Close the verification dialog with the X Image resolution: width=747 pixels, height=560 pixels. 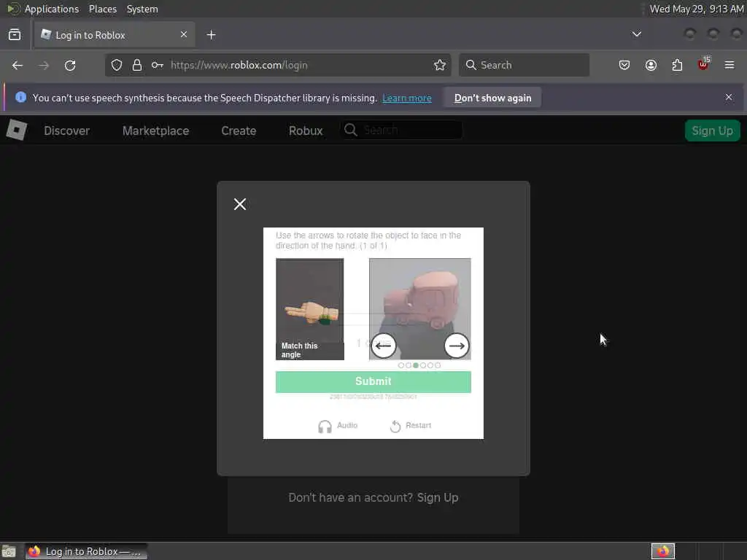tap(240, 204)
